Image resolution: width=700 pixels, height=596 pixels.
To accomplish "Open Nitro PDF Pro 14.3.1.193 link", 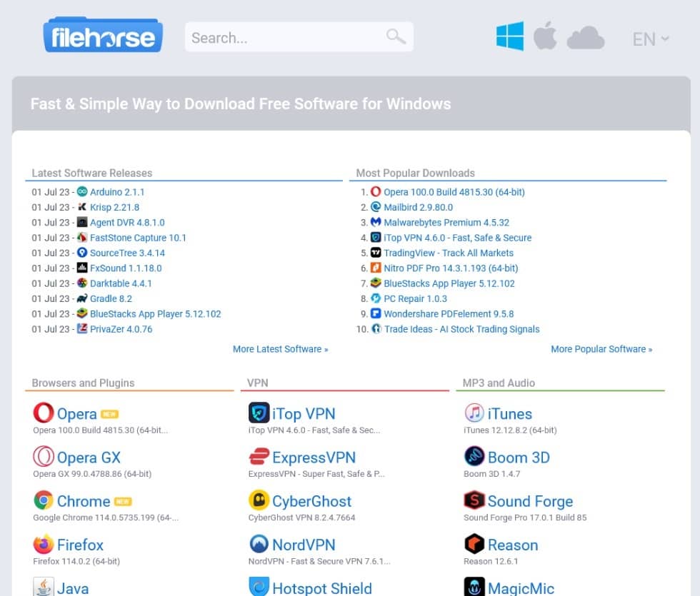I will pos(451,268).
